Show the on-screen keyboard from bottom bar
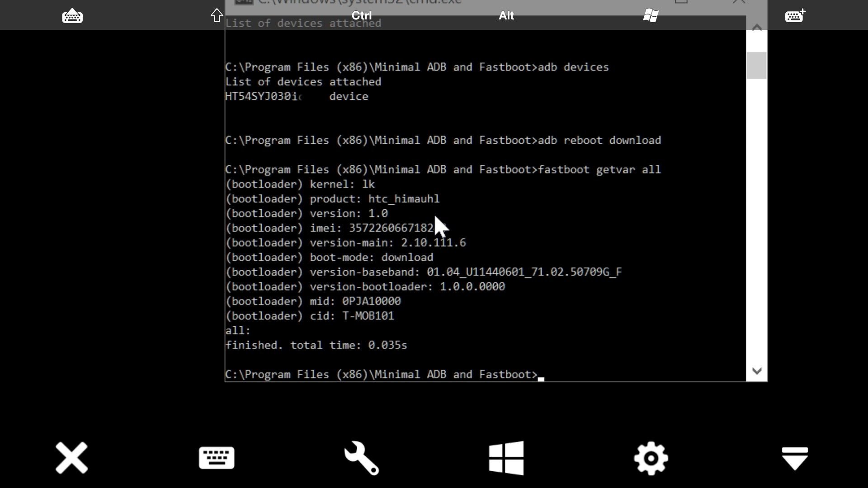Screen dimensions: 868x488 pos(217,458)
